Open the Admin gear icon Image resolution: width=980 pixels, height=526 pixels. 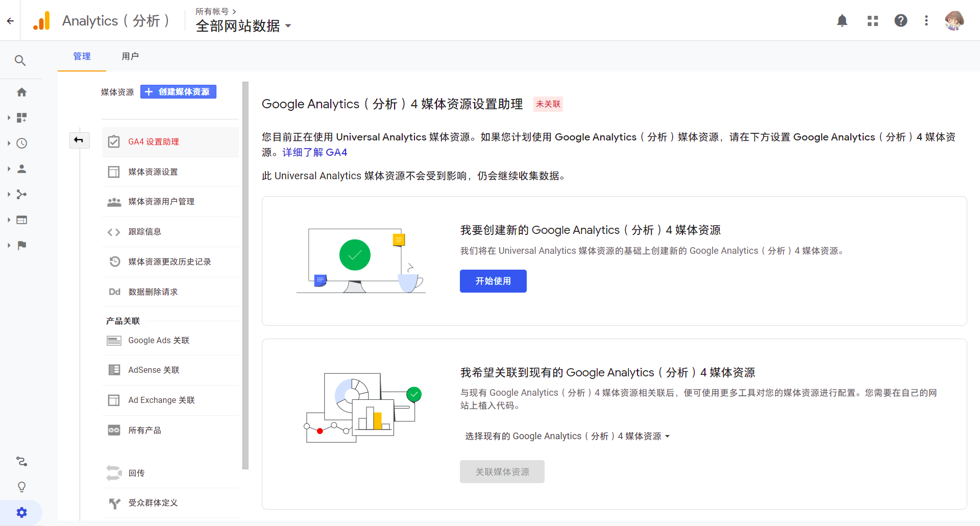pyautogui.click(x=21, y=512)
